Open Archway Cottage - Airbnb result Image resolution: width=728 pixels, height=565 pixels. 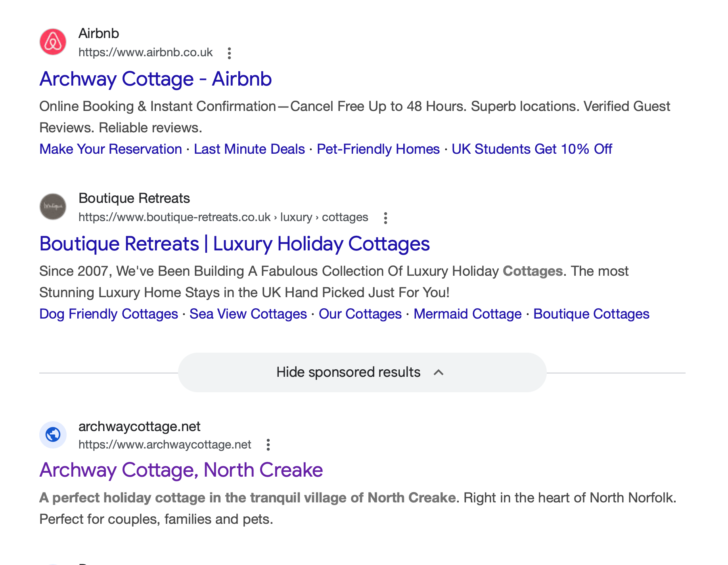pos(155,79)
